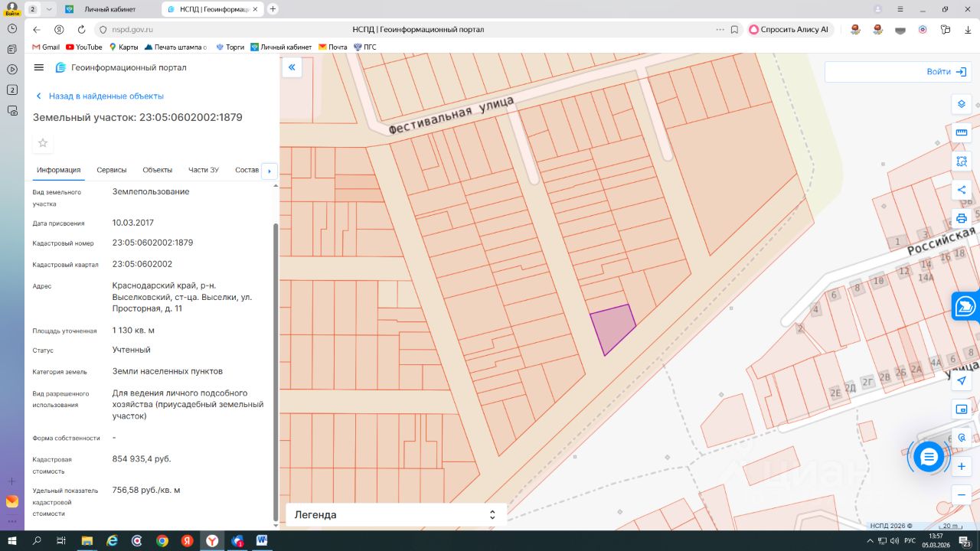Open the blue chat support bubble
The height and width of the screenshot is (551, 980).
(929, 457)
